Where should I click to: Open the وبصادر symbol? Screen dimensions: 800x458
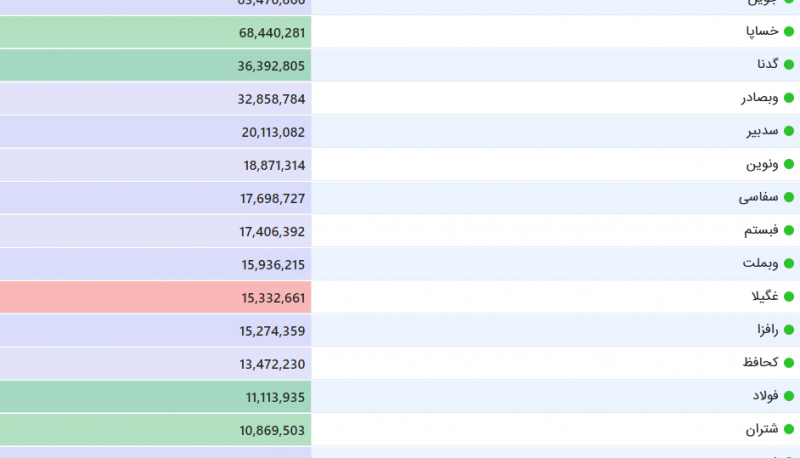(760, 97)
